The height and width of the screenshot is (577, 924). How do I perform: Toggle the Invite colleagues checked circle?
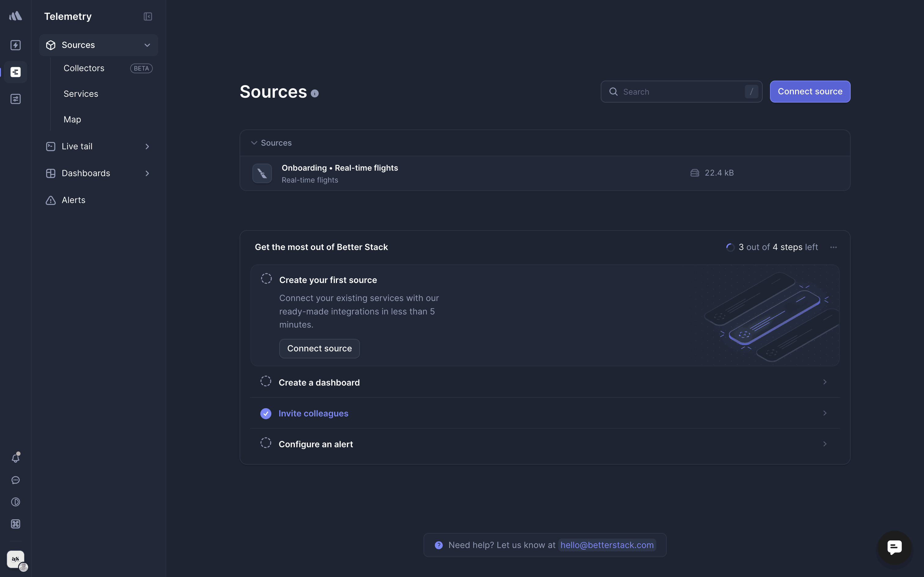(x=266, y=413)
